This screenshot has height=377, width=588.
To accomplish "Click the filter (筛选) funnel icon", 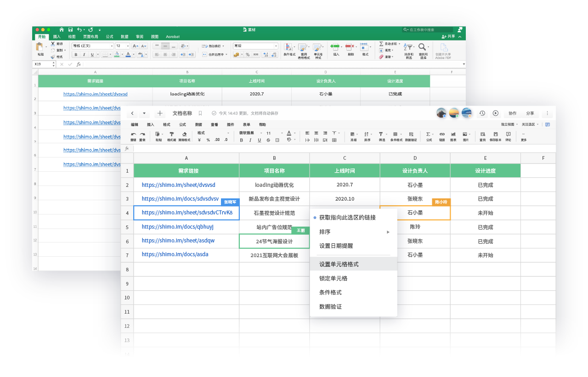I will [x=381, y=134].
